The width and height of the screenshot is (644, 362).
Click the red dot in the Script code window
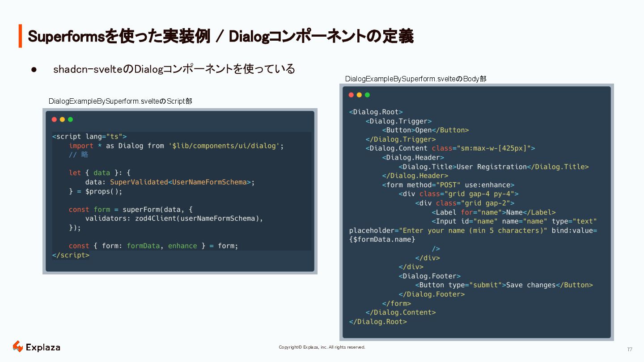pos(54,119)
